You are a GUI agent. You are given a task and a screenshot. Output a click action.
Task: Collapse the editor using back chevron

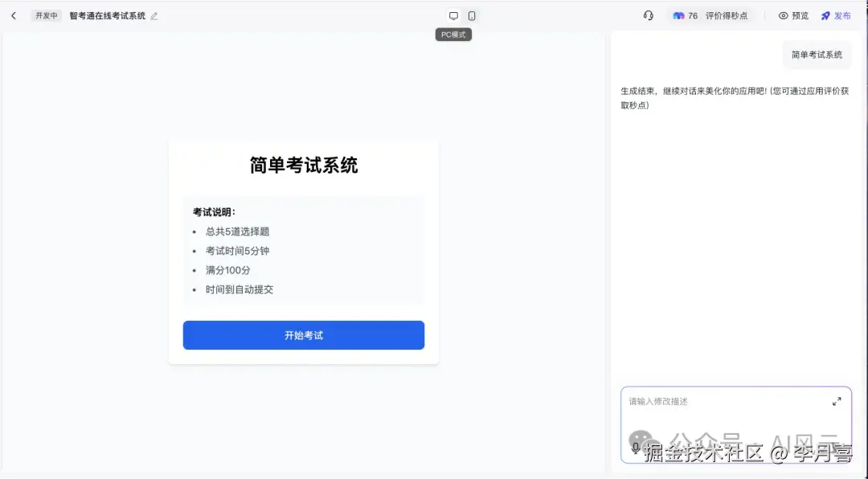14,15
